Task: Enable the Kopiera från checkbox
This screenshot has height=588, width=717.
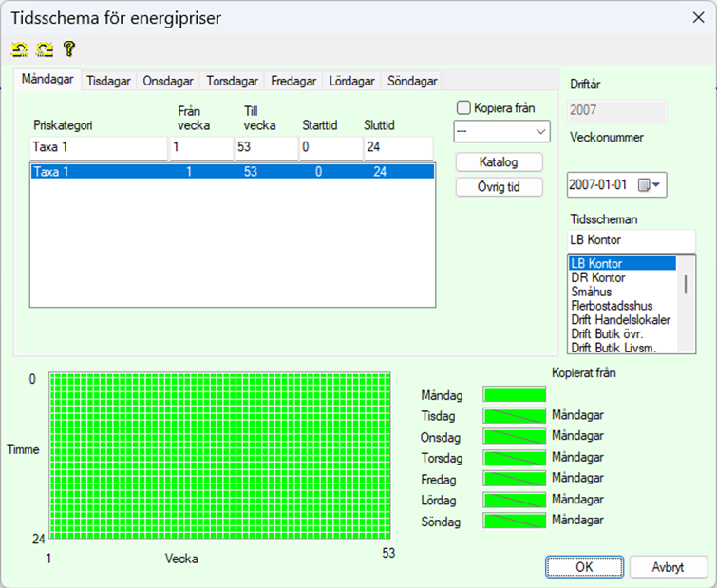Action: (463, 108)
